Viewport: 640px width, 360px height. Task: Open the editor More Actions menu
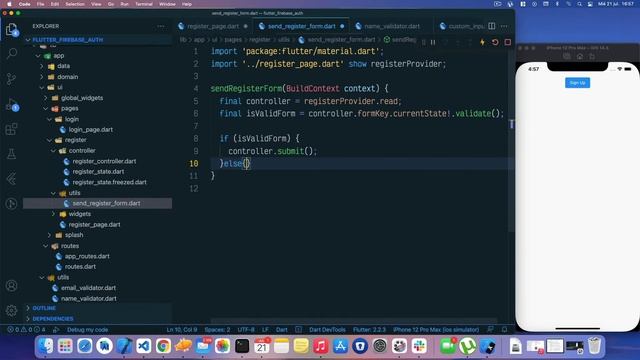coord(504,26)
